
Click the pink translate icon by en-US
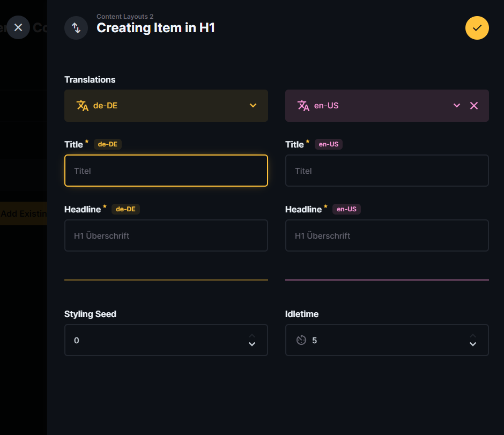[303, 106]
